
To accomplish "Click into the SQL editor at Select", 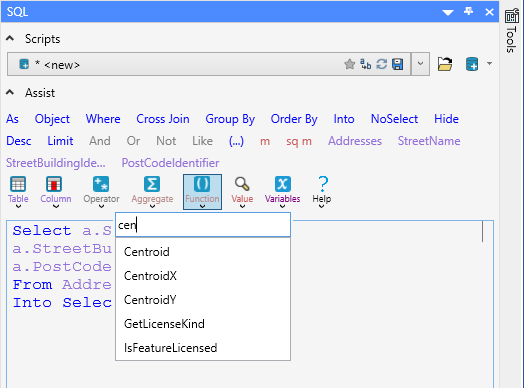I will [x=42, y=231].
